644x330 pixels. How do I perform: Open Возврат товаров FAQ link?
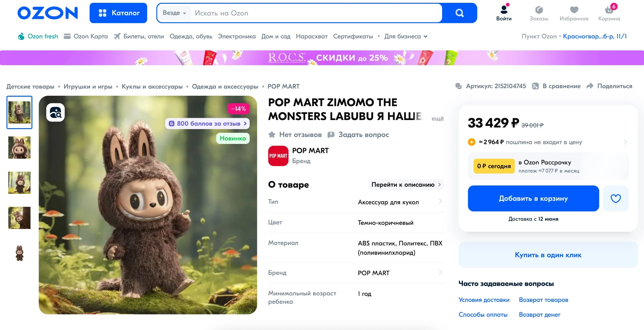(543, 300)
